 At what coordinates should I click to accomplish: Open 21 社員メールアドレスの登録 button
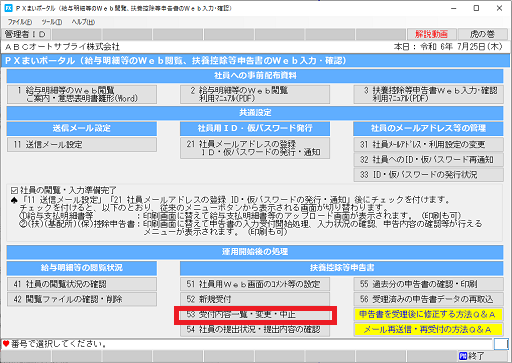[x=255, y=148]
